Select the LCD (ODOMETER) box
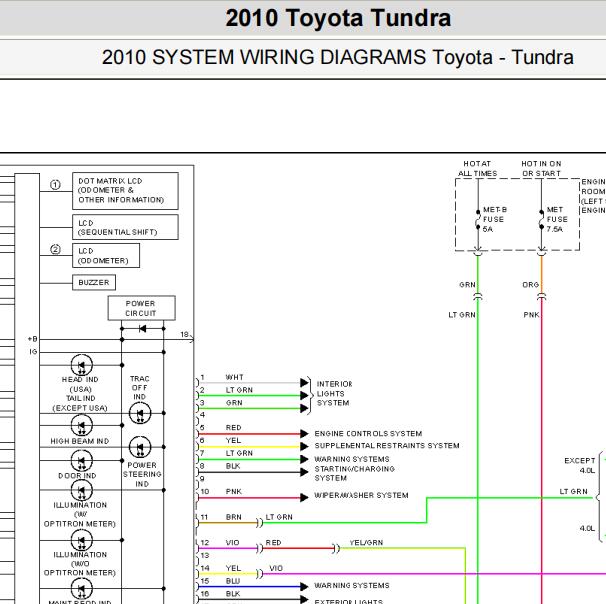 pyautogui.click(x=106, y=255)
